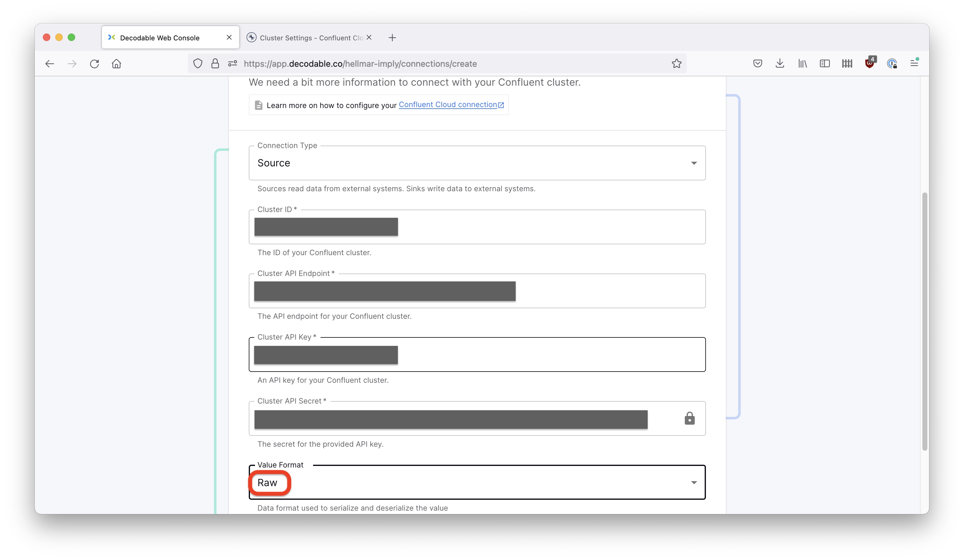The height and width of the screenshot is (560, 964).
Task: Open the Confluent Cloud connection link
Action: tap(448, 104)
